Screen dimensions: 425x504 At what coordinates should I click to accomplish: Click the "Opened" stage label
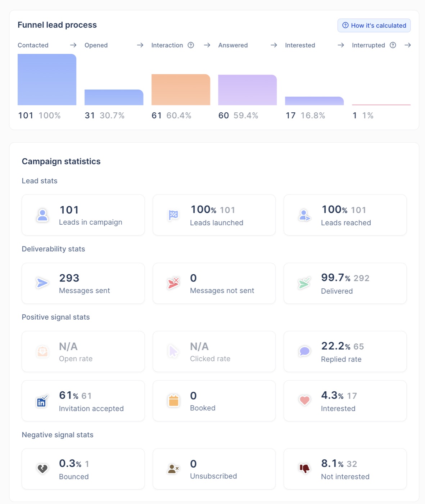96,45
